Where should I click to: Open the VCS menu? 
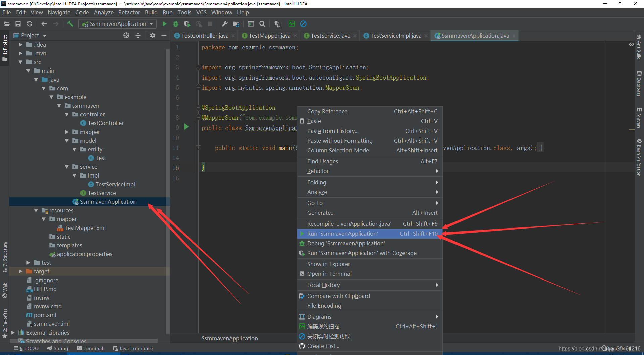click(x=201, y=12)
